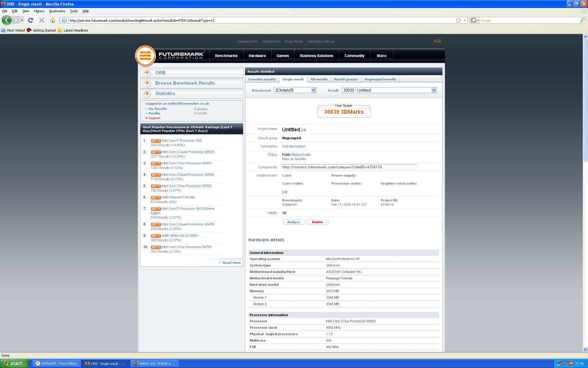
Task: Open the Most Visited bookmarks folder
Action: [13, 30]
